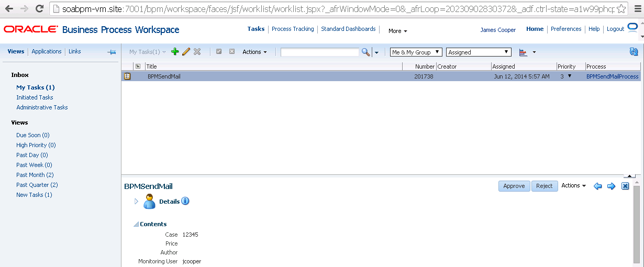Open the Tasks tab
Viewport: 644px width, 267px height.
click(x=256, y=29)
